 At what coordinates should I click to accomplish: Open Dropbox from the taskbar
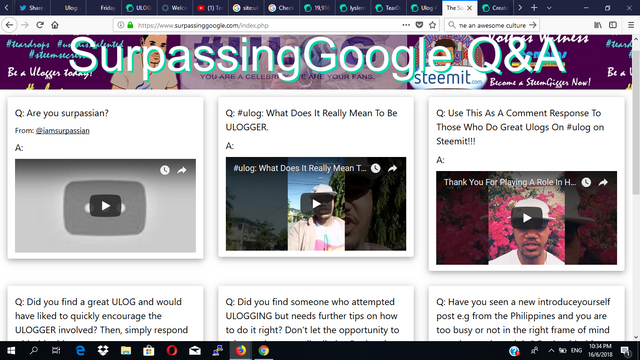pyautogui.click(x=103, y=351)
